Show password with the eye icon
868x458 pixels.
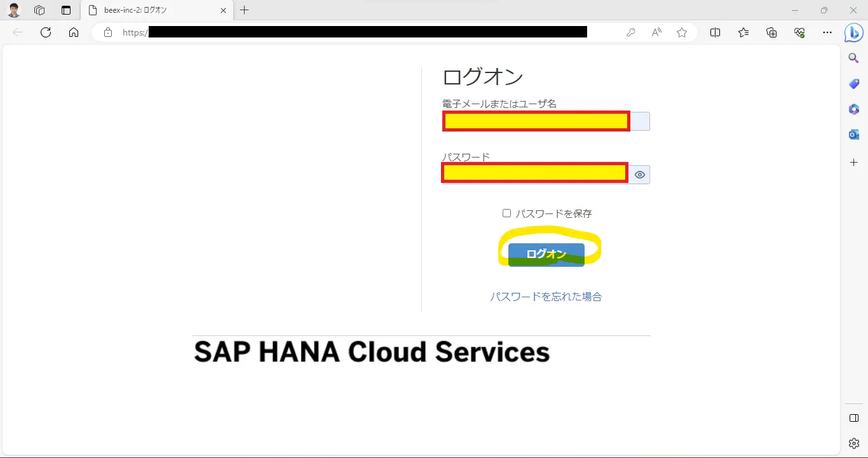click(x=640, y=175)
